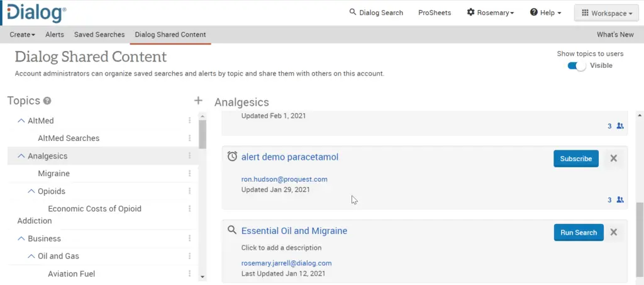Open the Saved Searches tab

coord(99,35)
